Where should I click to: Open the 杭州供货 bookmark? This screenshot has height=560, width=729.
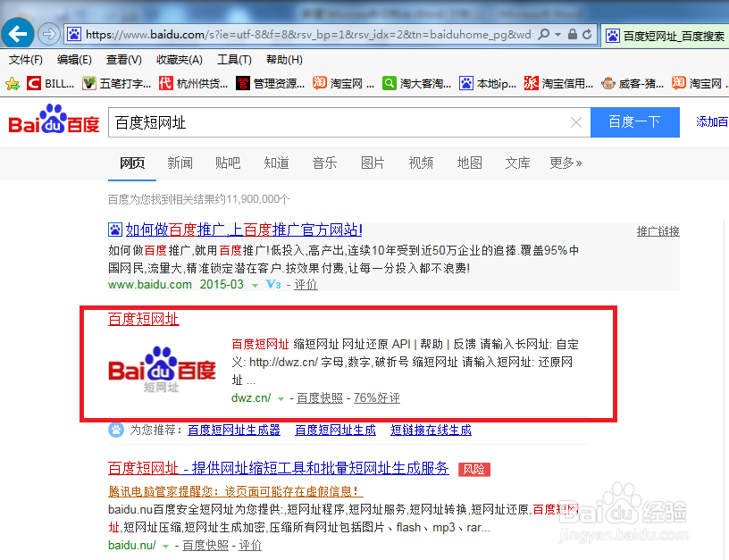[193, 84]
